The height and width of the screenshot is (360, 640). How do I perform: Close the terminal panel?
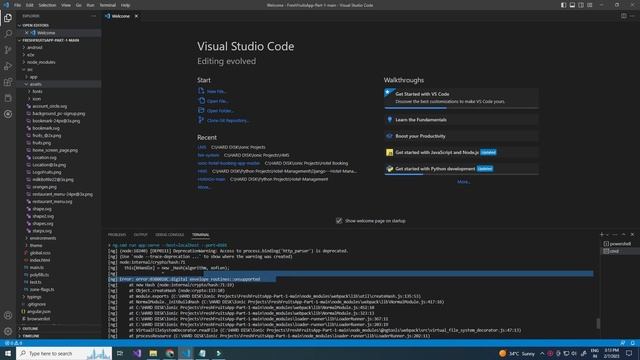[632, 235]
